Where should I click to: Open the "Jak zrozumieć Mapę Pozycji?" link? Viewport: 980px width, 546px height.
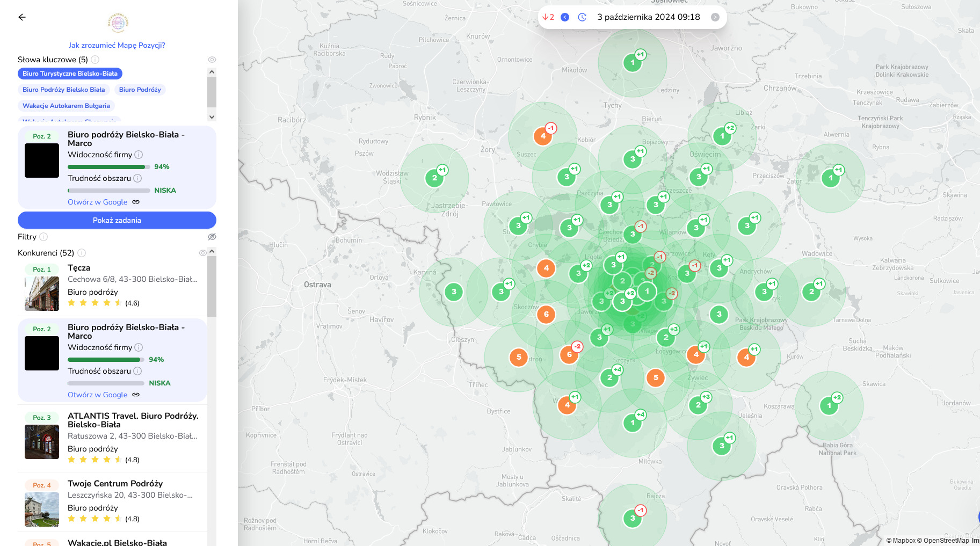pyautogui.click(x=117, y=45)
